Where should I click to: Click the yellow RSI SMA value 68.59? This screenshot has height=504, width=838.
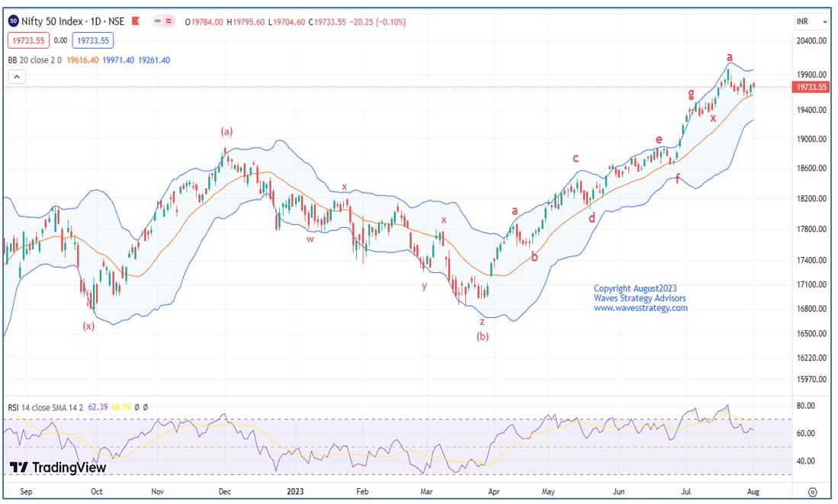(121, 407)
